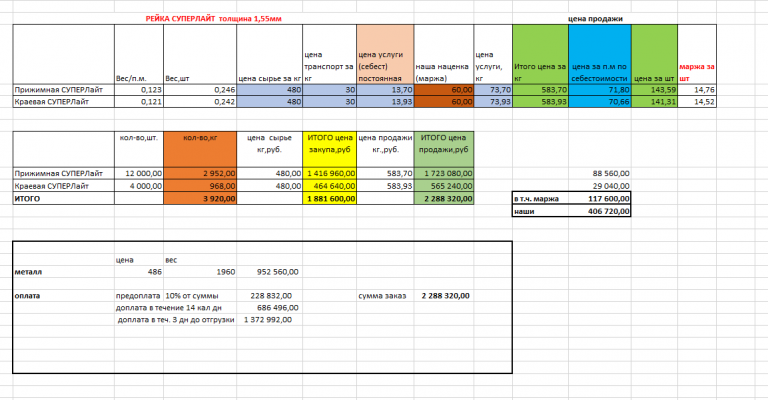Click the 'сумма заказ' label

(x=382, y=296)
